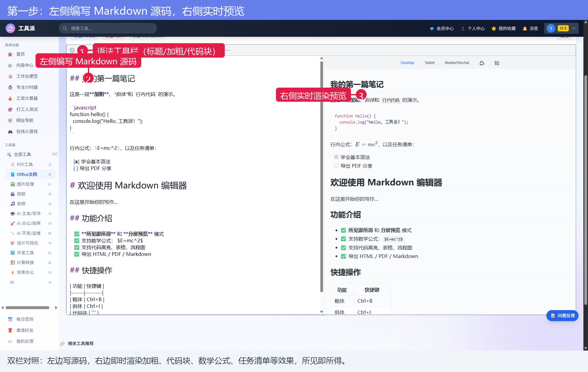Click the 图片处理 picture icon
This screenshot has height=372, width=588.
pyautogui.click(x=13, y=184)
